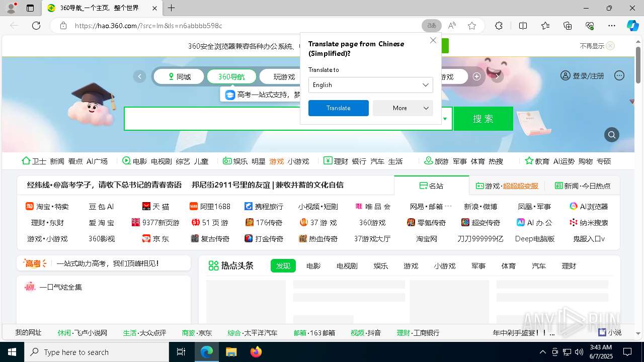Image resolution: width=644 pixels, height=362 pixels.
Task: Open the 教育 category link
Action: click(542, 161)
